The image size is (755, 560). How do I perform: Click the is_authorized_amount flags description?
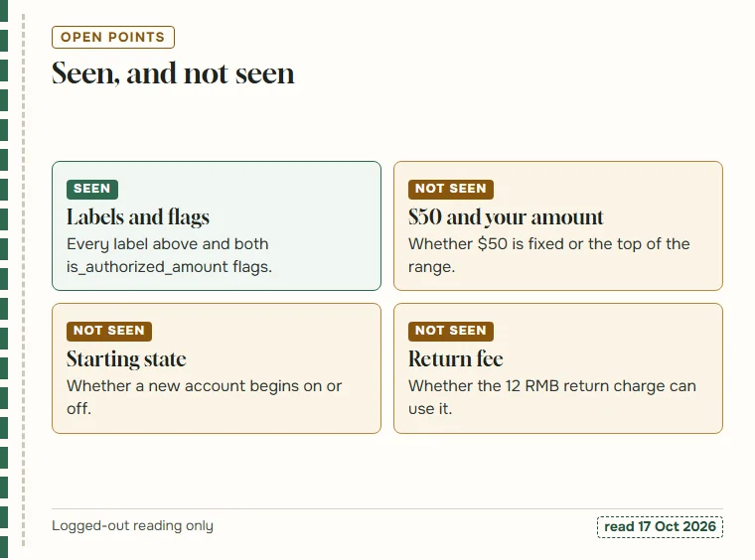tap(170, 255)
